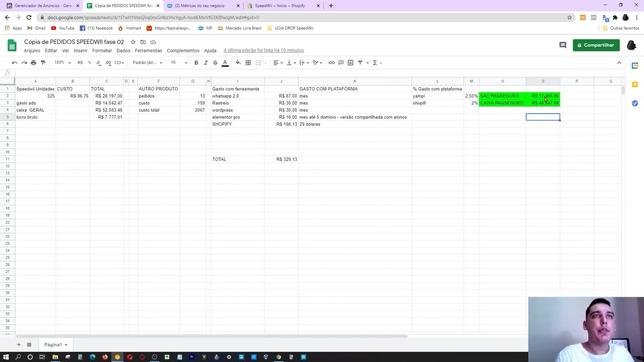This screenshot has height=362, width=644.
Task: Open the Arquivo menu
Action: pyautogui.click(x=32, y=51)
